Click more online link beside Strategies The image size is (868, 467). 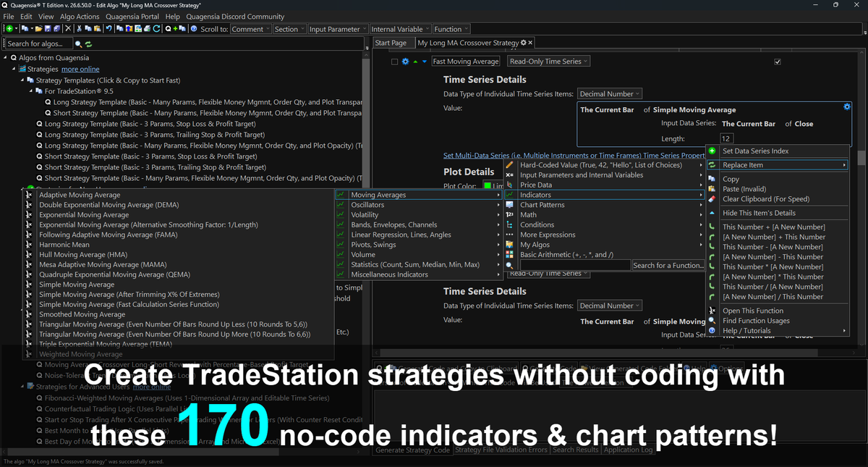[x=80, y=69]
